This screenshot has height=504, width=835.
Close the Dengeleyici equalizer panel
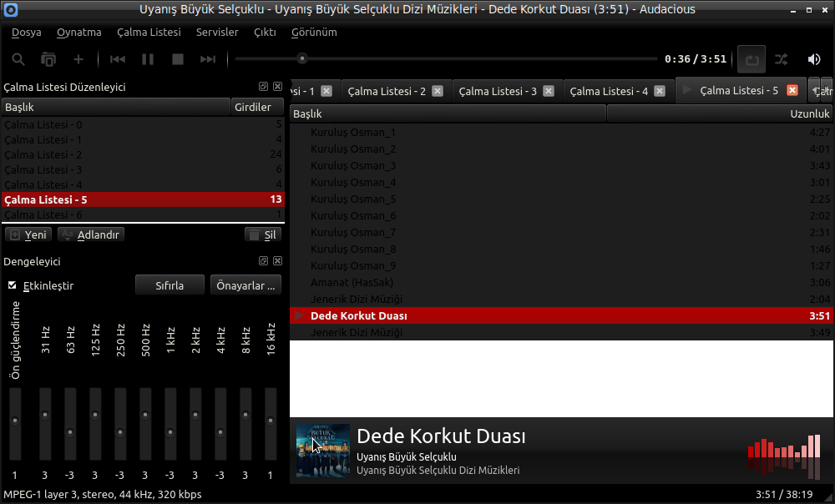tap(277, 261)
